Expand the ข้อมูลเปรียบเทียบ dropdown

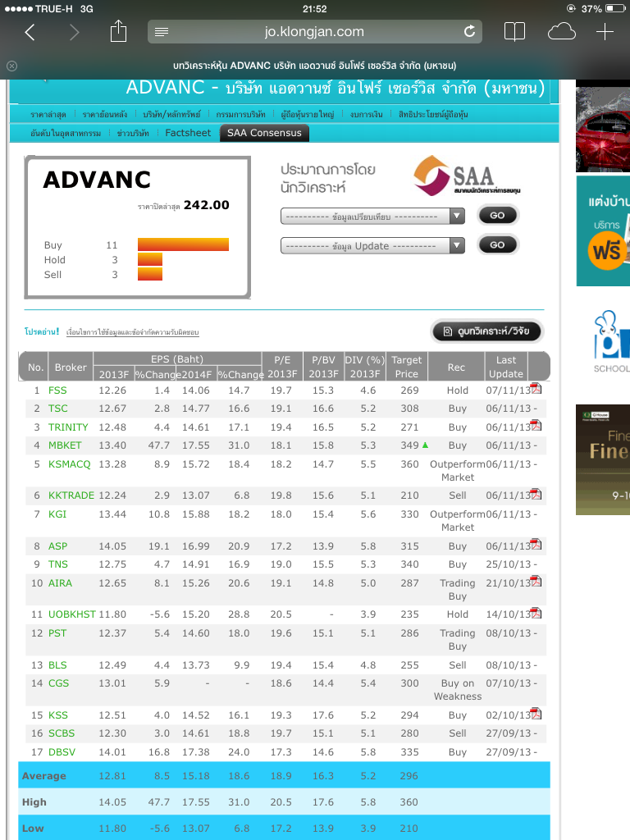[372, 217]
